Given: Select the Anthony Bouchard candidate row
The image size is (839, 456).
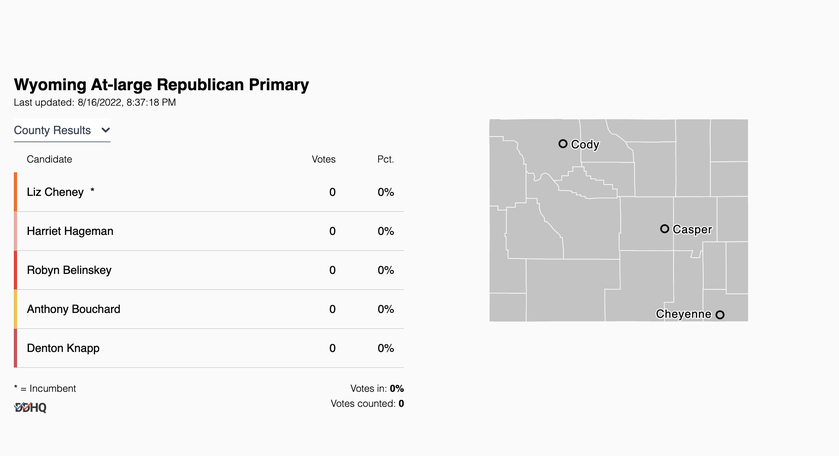Looking at the screenshot, I should coord(209,309).
